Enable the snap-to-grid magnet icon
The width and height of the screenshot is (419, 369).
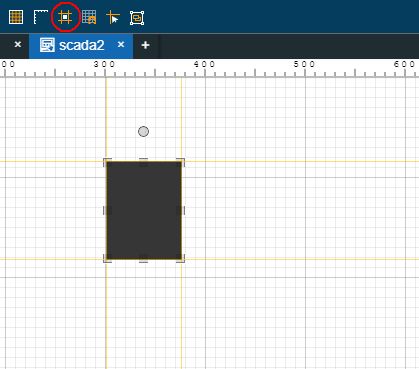pos(89,17)
